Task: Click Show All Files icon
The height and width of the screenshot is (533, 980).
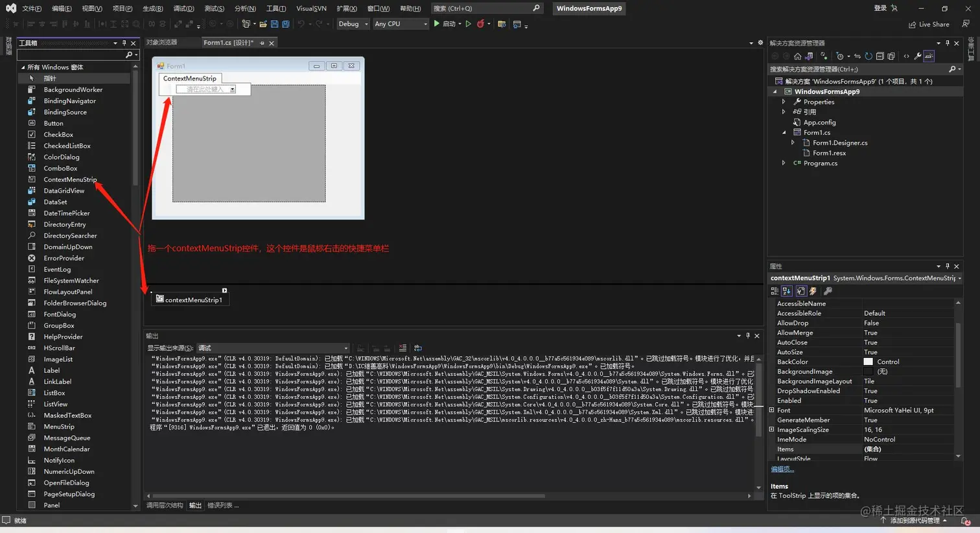Action: coord(891,56)
